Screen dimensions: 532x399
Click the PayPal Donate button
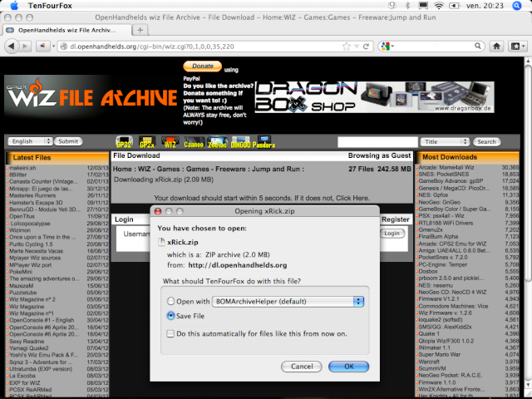(203, 66)
